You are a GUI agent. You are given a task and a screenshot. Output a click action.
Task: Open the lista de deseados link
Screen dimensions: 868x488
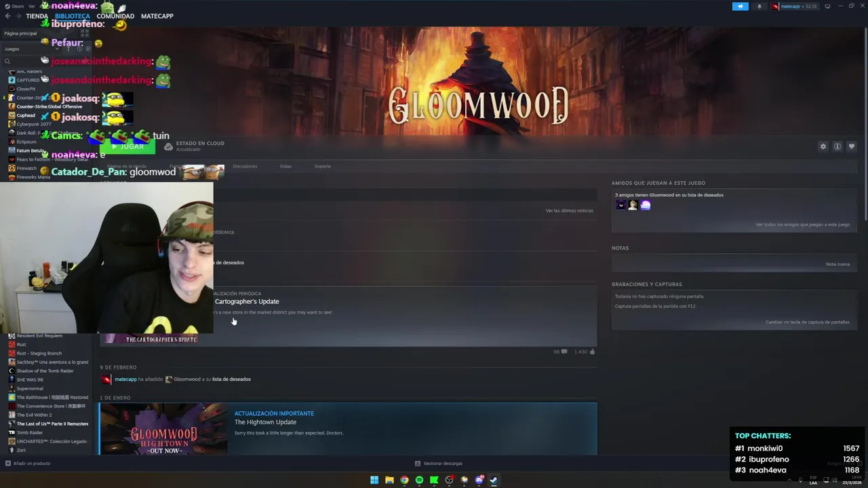(x=231, y=380)
